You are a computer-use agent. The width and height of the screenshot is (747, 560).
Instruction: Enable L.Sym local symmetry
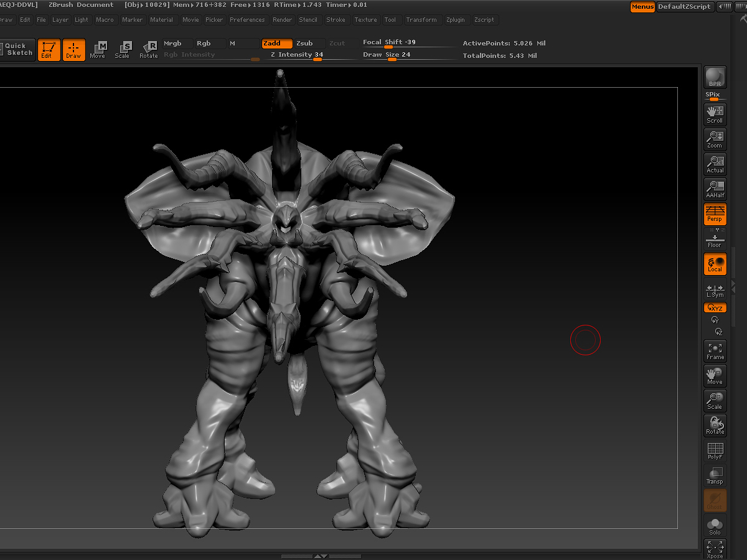pyautogui.click(x=715, y=290)
